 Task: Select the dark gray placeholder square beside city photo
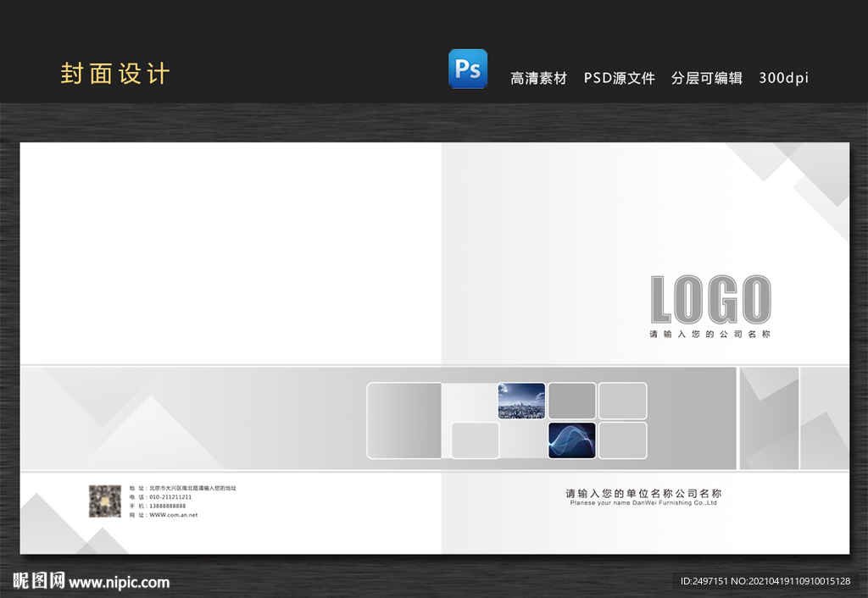tap(572, 401)
